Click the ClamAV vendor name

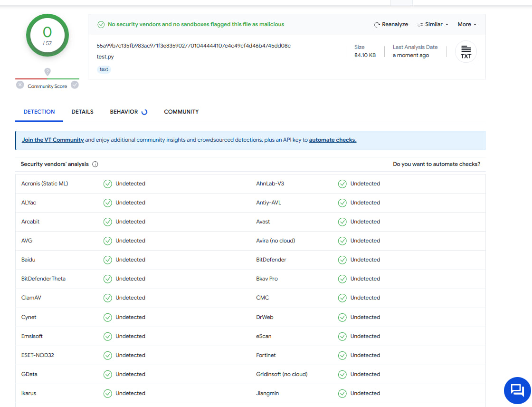31,298
